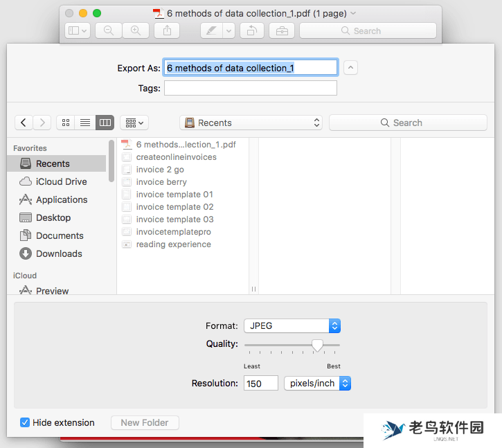Open the pixels/inch units dropdown
The height and width of the screenshot is (448, 502).
pyautogui.click(x=317, y=383)
